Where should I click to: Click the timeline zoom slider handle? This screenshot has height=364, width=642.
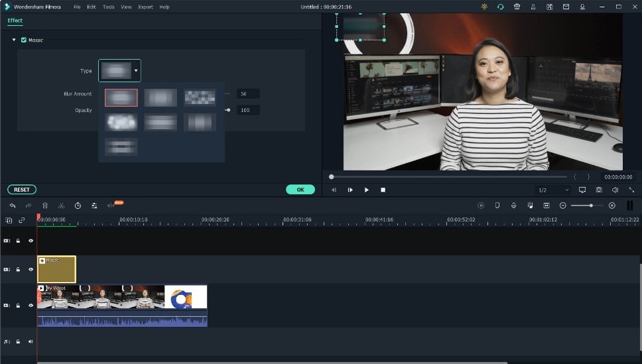pyautogui.click(x=591, y=206)
